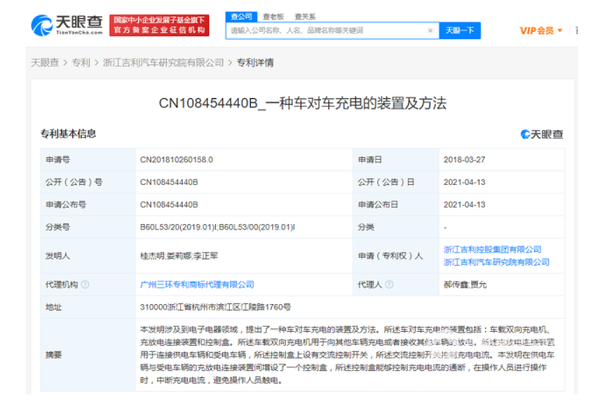Go to 天眼查 breadcrumb home
This screenshot has width=600, height=400.
(x=45, y=62)
